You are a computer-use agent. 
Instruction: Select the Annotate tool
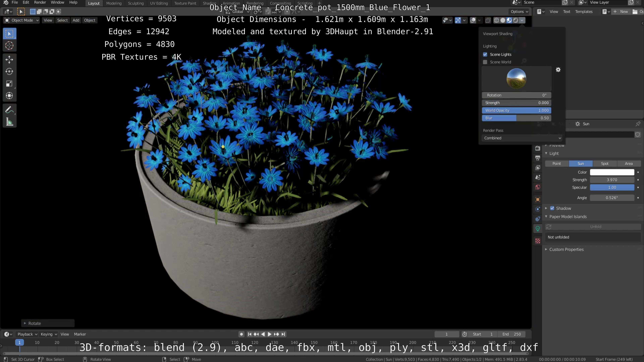(x=10, y=110)
